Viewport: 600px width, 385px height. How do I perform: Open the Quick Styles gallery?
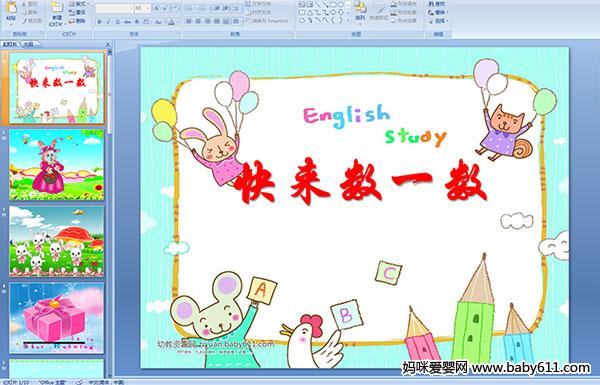[x=379, y=11]
